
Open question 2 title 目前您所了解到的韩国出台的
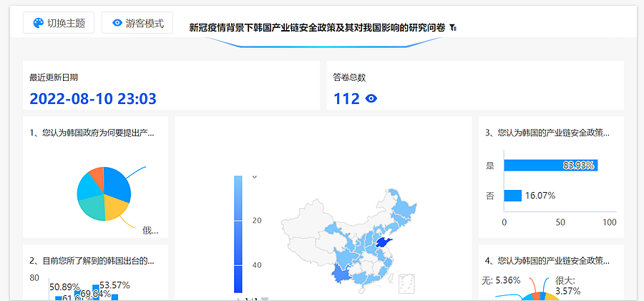[92, 260]
